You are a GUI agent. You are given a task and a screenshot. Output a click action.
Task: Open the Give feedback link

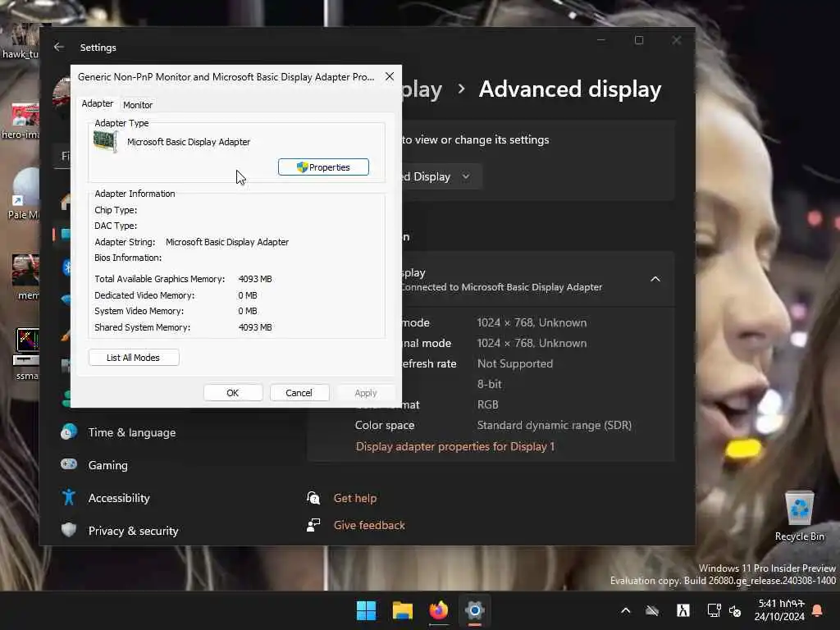(369, 526)
